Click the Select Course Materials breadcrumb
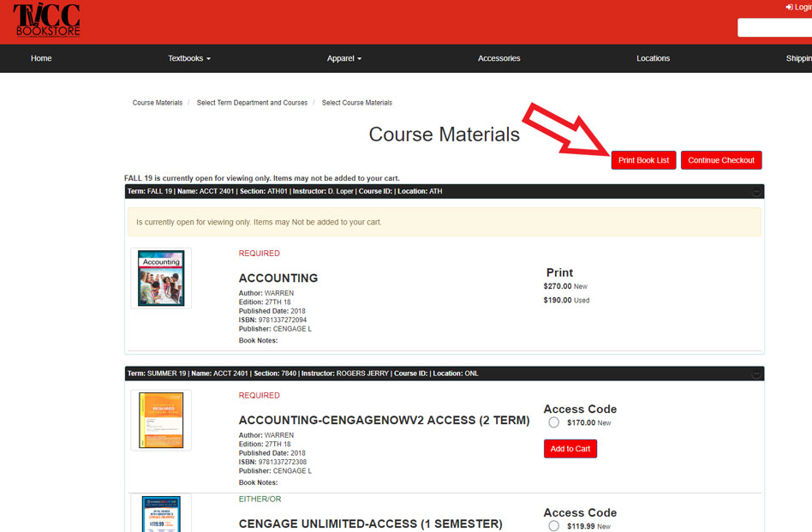This screenshot has width=812, height=532. (357, 103)
